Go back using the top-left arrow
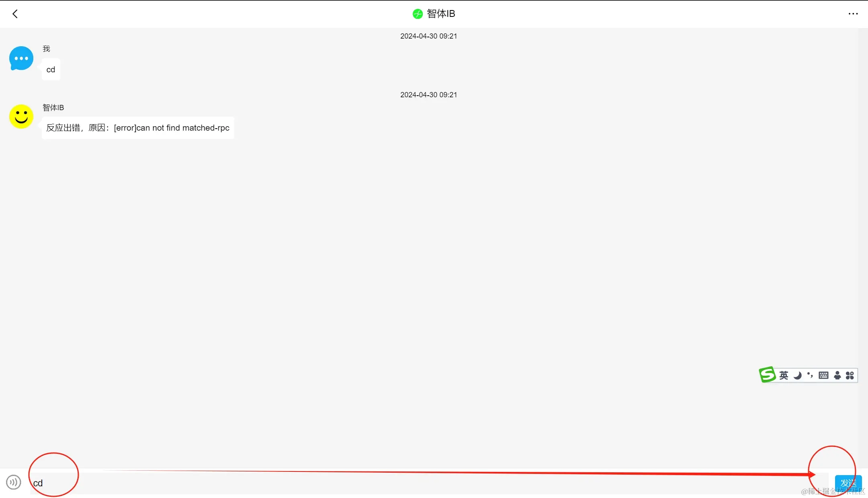The width and height of the screenshot is (868, 498). [15, 14]
